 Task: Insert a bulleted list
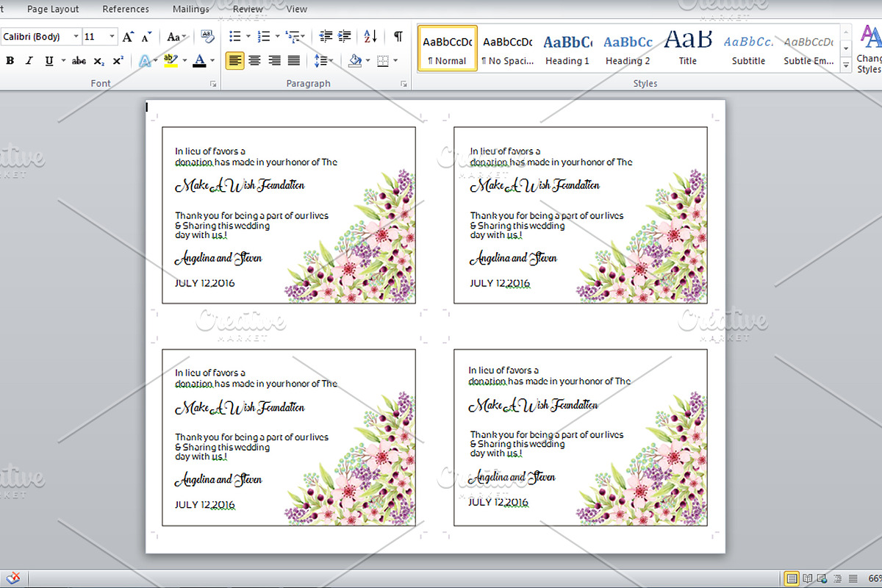(x=235, y=37)
